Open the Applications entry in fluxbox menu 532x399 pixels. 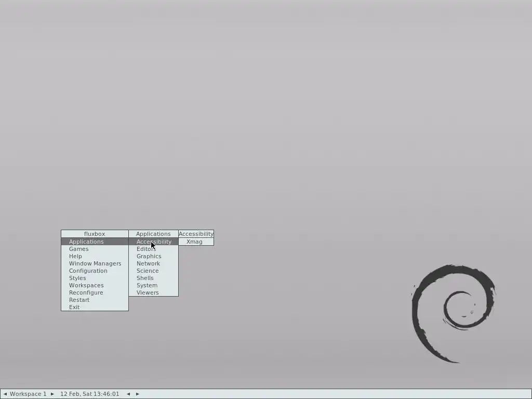[x=95, y=242]
